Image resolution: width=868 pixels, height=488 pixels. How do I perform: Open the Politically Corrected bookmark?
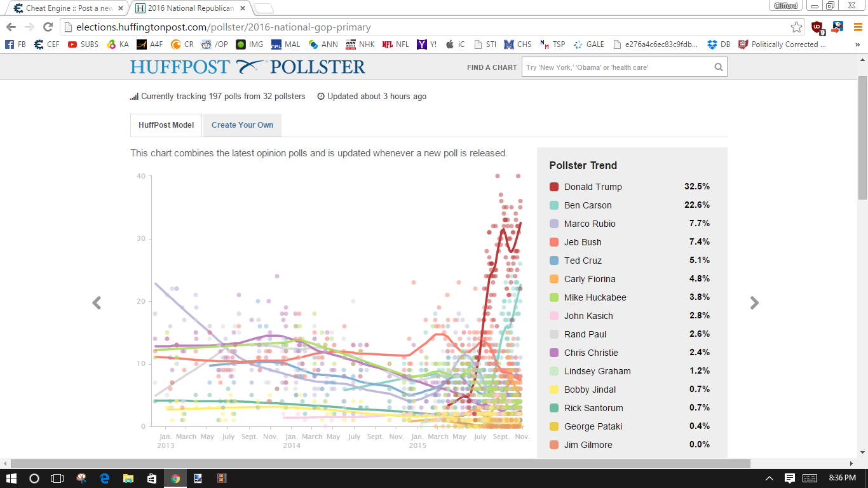click(x=782, y=44)
